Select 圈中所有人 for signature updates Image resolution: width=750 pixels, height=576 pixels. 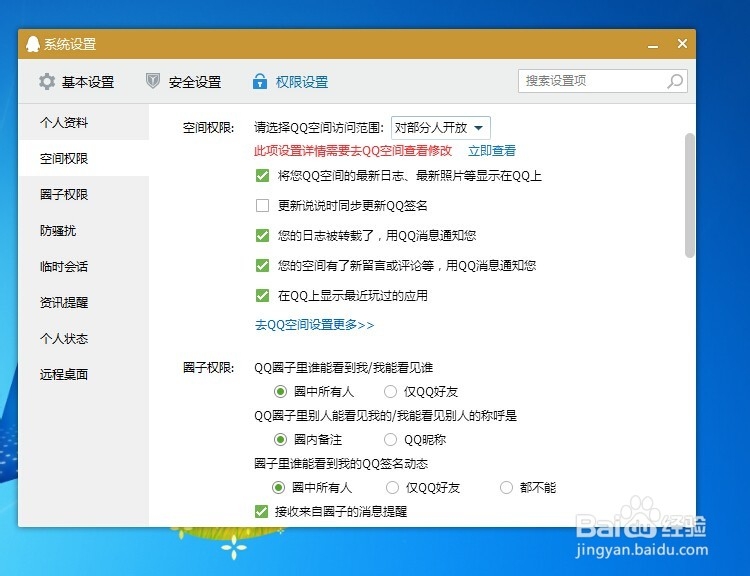click(278, 487)
